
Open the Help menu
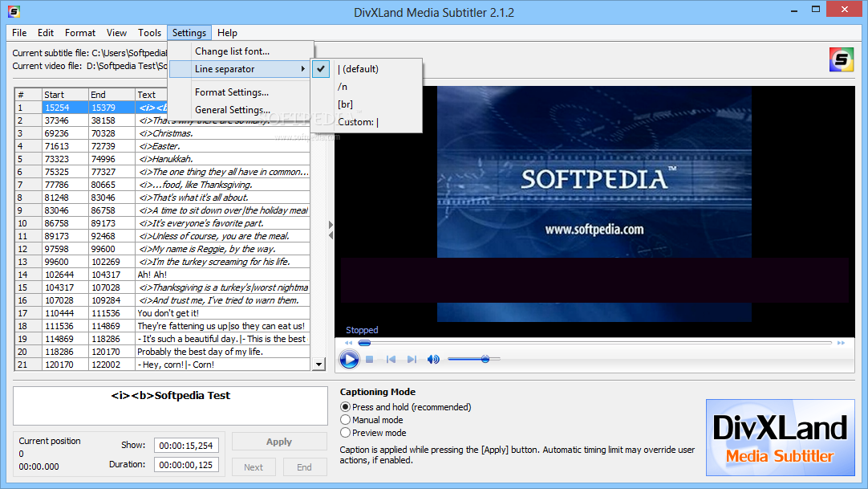coord(227,33)
